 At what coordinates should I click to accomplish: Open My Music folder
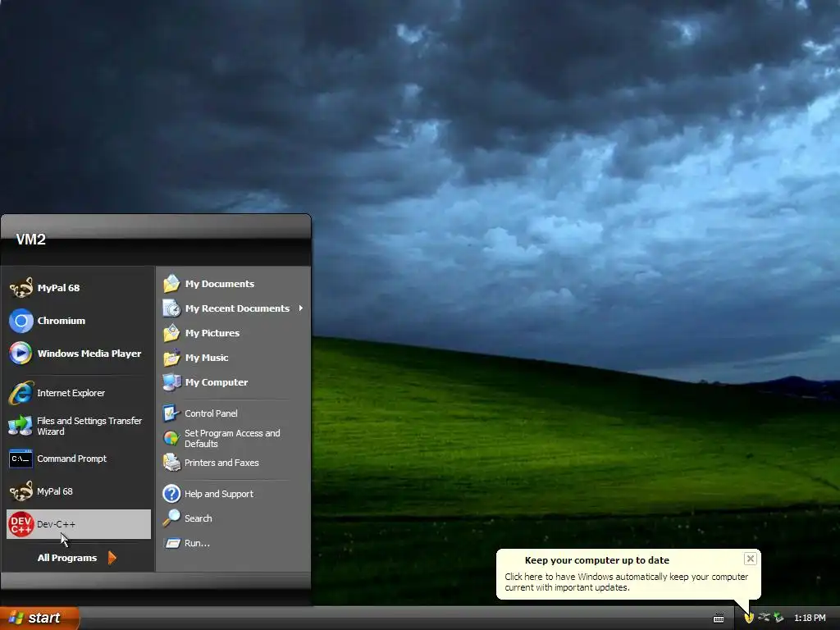click(233, 358)
